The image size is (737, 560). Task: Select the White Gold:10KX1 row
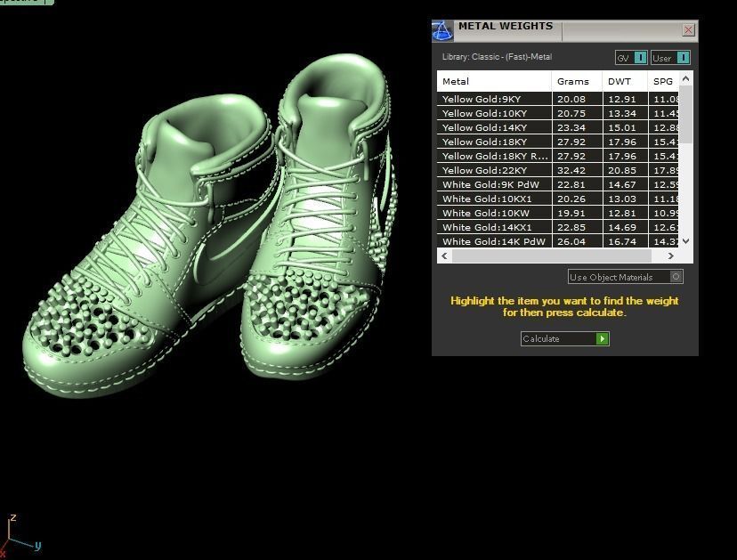pyautogui.click(x=558, y=199)
